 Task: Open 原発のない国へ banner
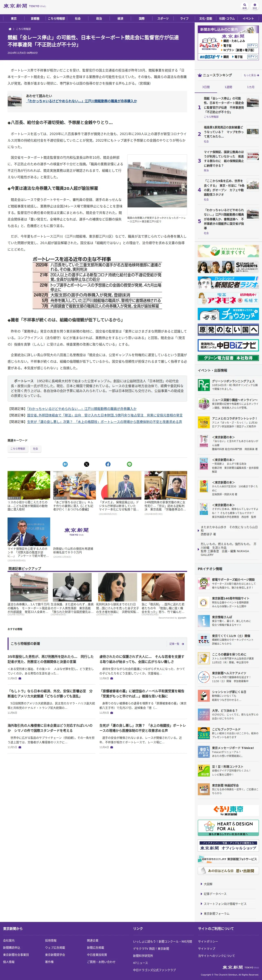click(228, 329)
